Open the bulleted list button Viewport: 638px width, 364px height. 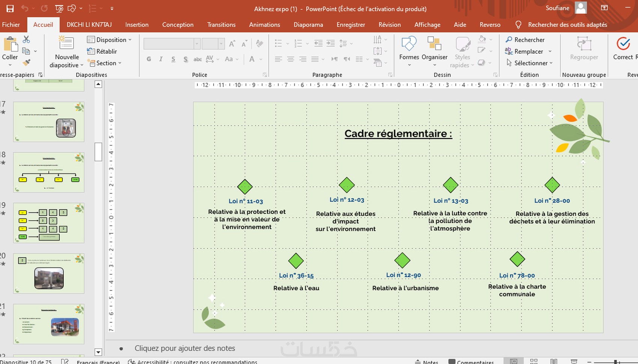278,44
